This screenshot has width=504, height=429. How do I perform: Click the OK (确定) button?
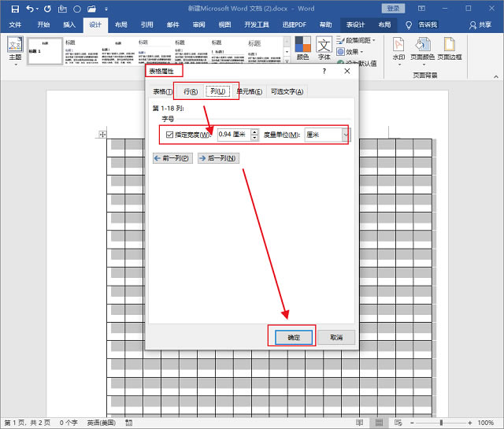tap(294, 338)
